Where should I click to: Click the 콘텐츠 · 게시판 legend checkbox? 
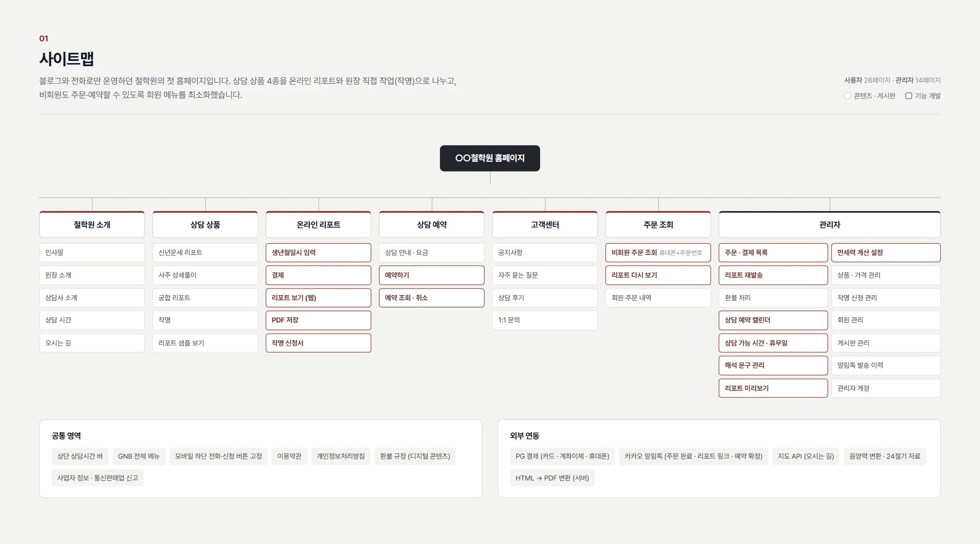tap(847, 96)
